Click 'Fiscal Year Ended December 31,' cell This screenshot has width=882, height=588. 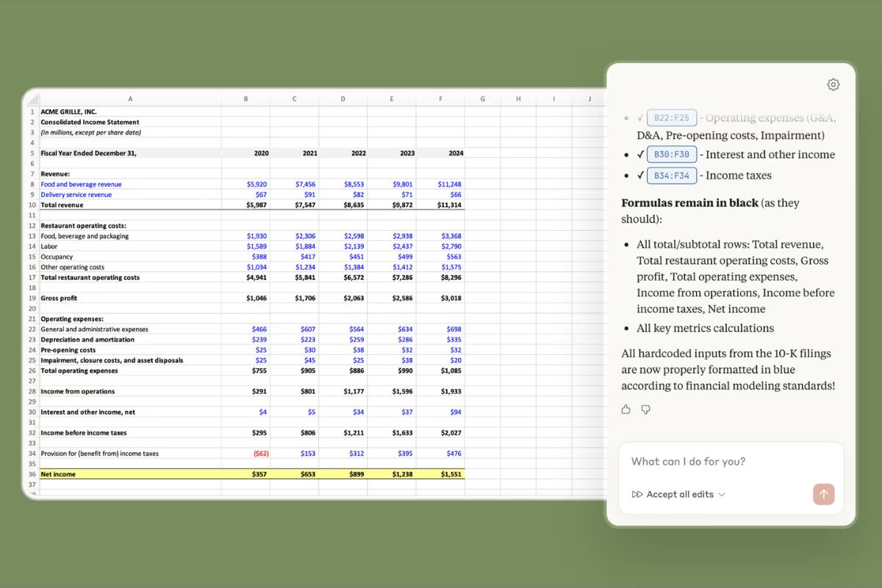click(x=88, y=153)
